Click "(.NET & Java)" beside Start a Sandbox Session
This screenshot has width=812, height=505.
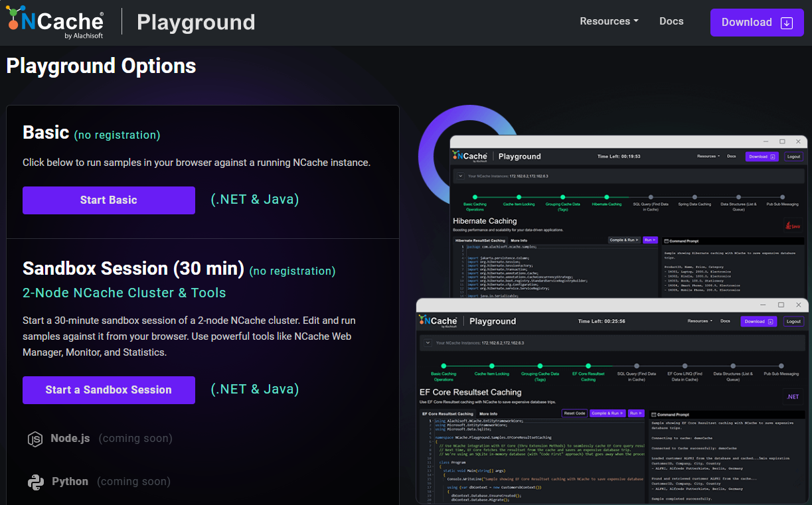click(255, 389)
